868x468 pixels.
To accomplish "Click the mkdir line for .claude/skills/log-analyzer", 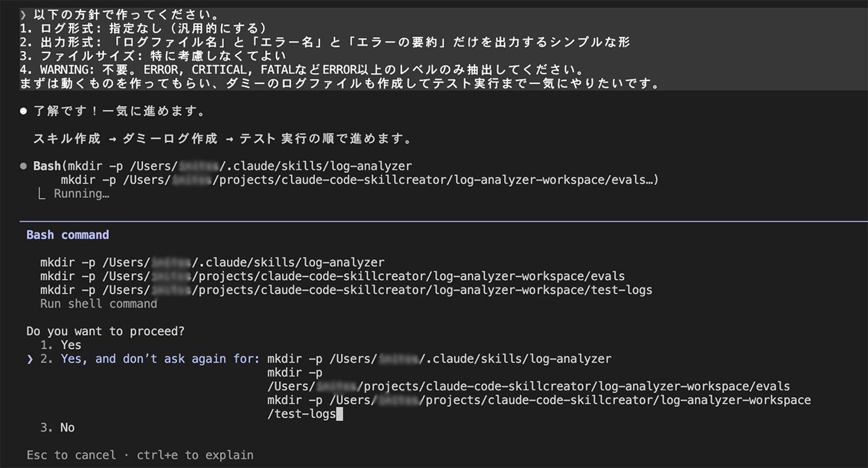I will click(211, 261).
